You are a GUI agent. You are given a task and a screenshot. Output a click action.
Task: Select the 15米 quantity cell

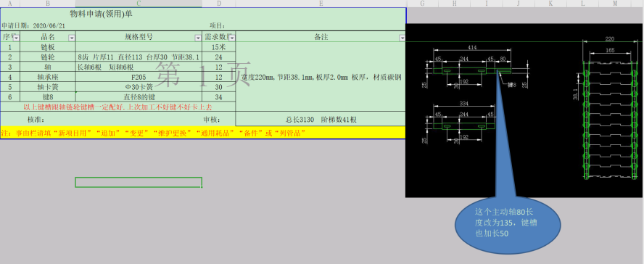click(219, 47)
